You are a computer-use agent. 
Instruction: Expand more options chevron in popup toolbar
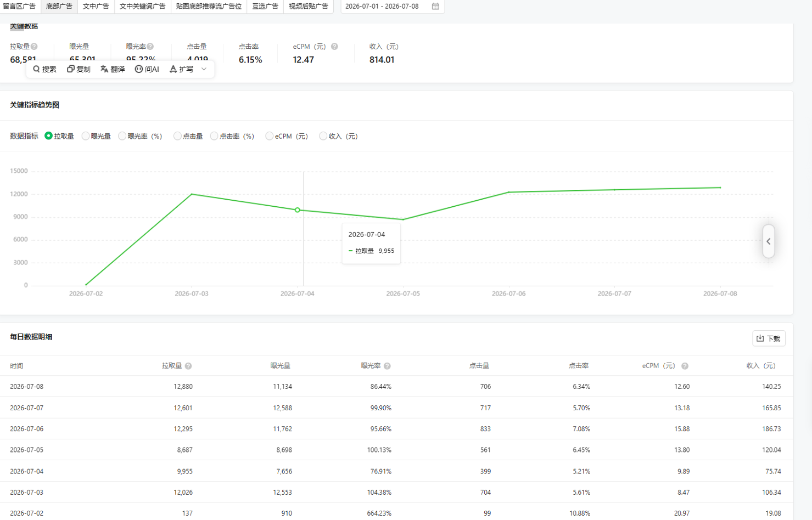click(204, 69)
